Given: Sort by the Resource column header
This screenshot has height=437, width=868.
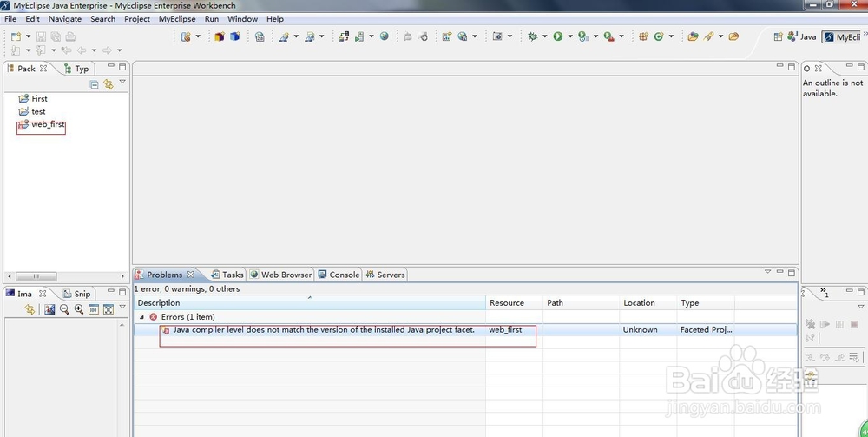Looking at the screenshot, I should click(x=514, y=303).
